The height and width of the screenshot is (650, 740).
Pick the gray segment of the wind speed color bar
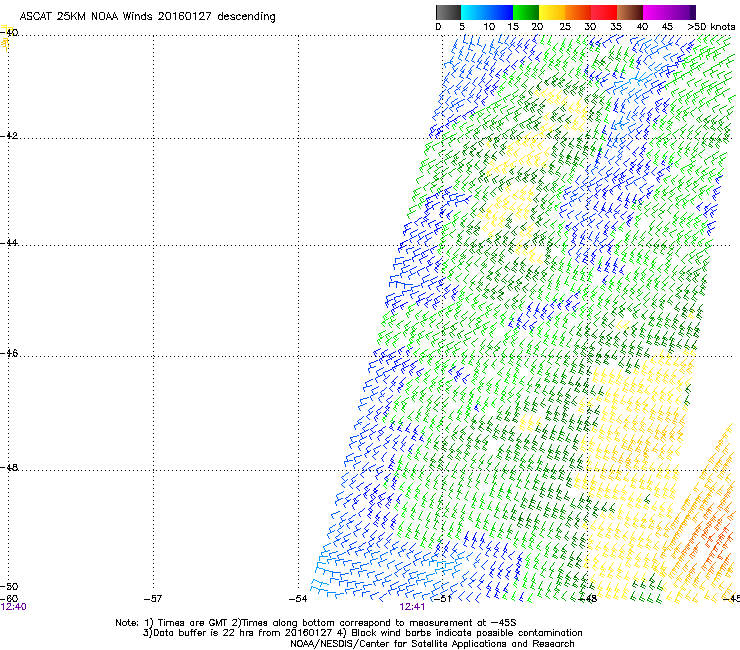448,12
